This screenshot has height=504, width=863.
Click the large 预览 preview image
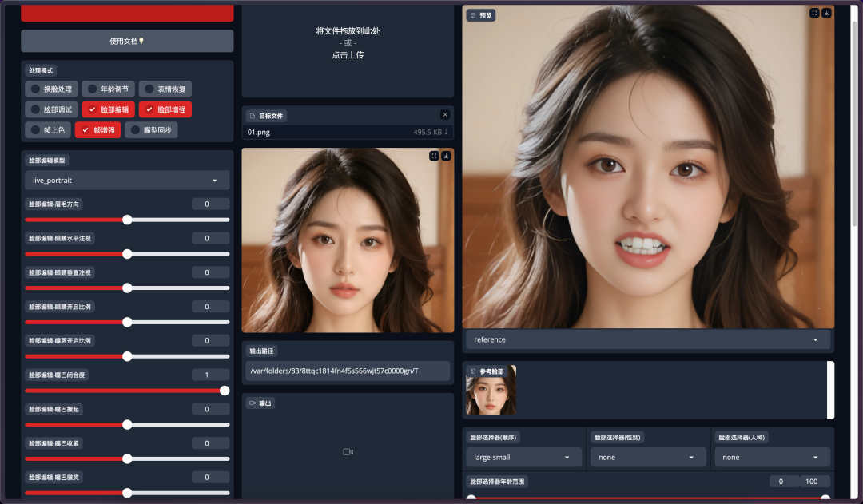[648, 166]
